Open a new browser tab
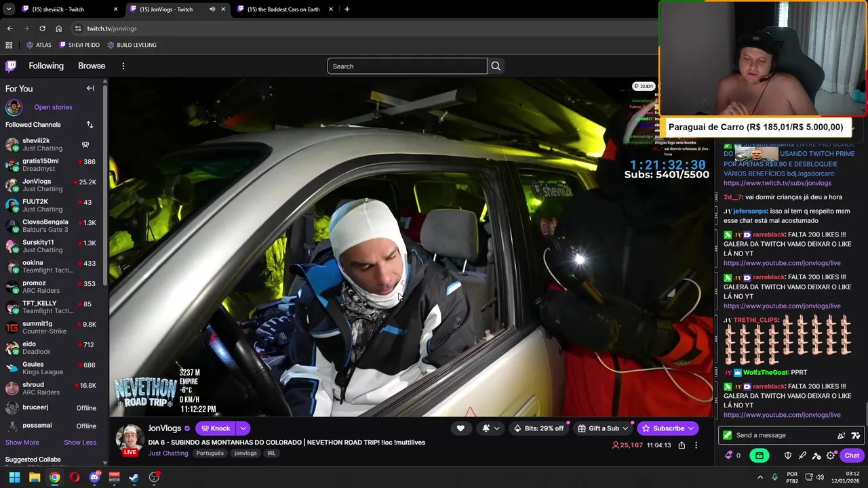This screenshot has width=868, height=488. 347,9
